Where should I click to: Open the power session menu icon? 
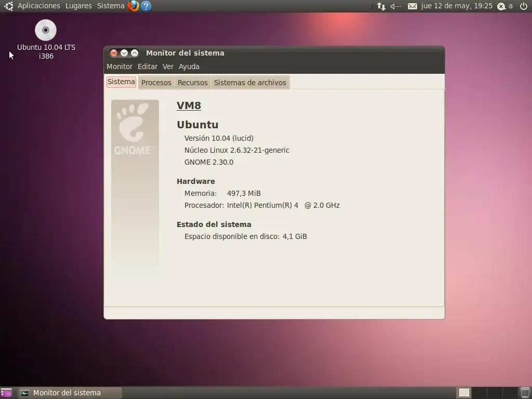pyautogui.click(x=524, y=6)
